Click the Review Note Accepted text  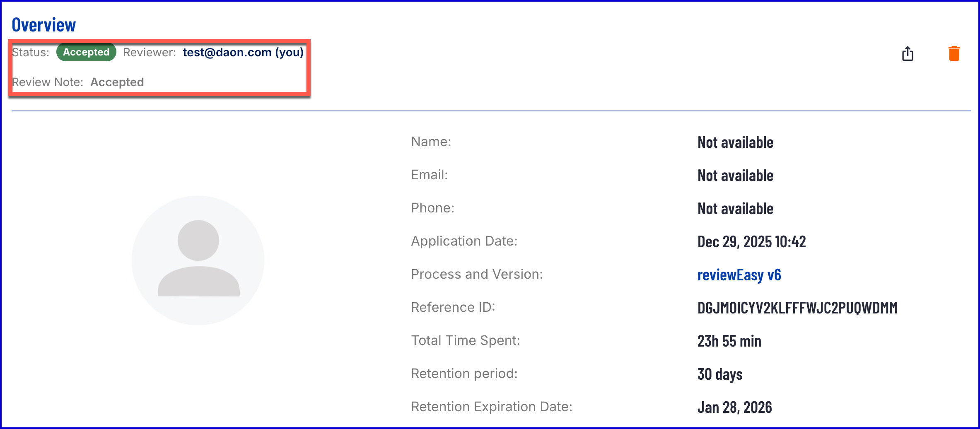[x=117, y=82]
